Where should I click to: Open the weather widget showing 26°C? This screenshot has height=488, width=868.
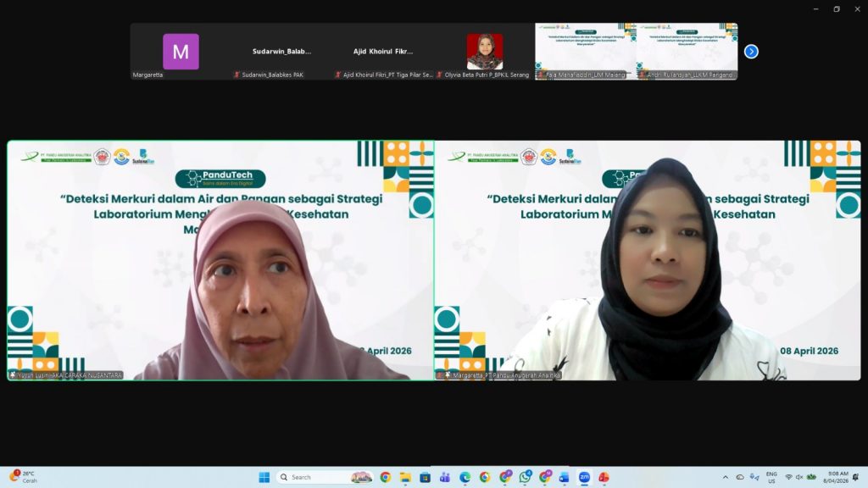tap(24, 477)
